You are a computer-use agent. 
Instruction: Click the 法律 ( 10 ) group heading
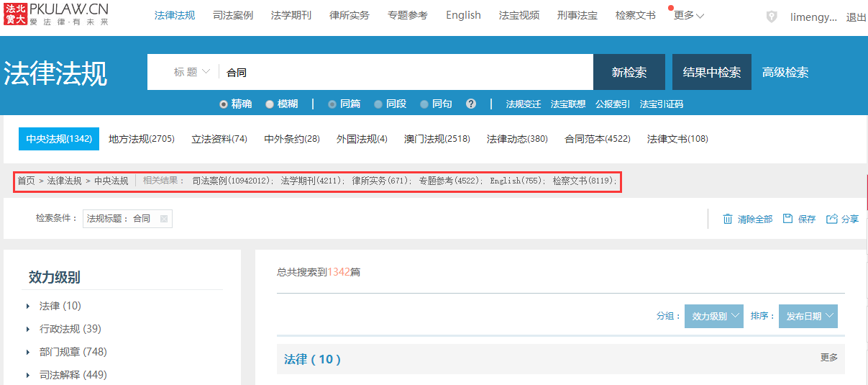(313, 359)
